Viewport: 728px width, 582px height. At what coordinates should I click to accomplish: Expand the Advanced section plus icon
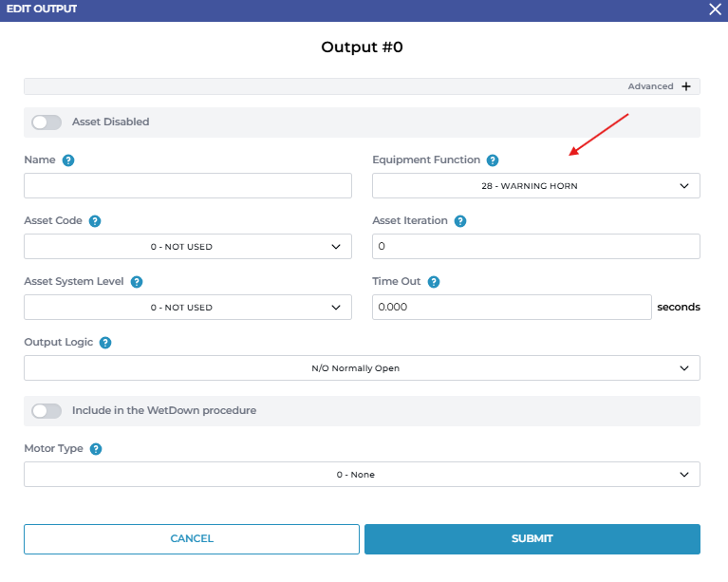tap(686, 86)
